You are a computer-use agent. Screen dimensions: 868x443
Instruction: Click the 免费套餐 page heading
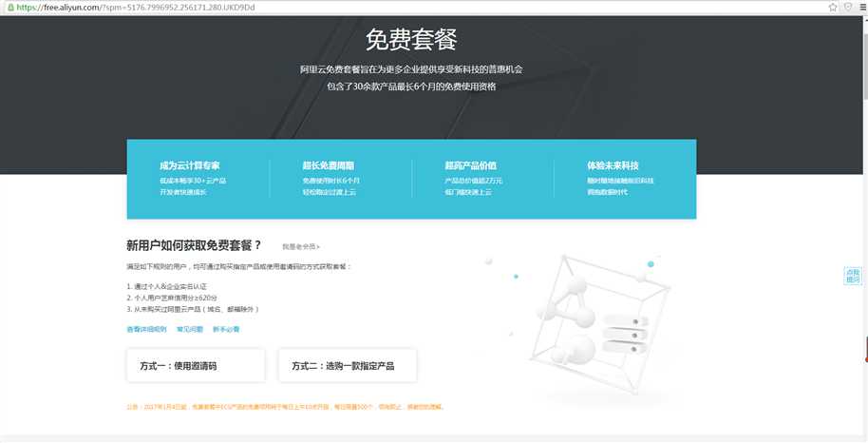(411, 39)
